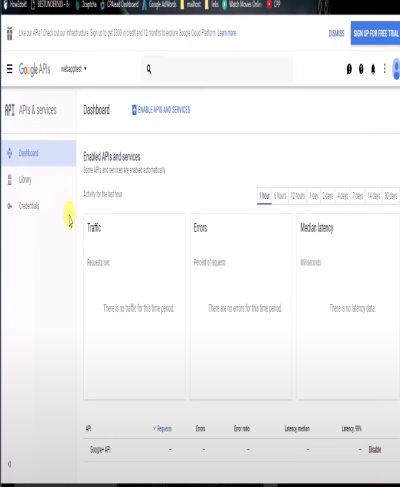Select the 12 hours time range
Screen dimensions: 400x487
coord(297,196)
